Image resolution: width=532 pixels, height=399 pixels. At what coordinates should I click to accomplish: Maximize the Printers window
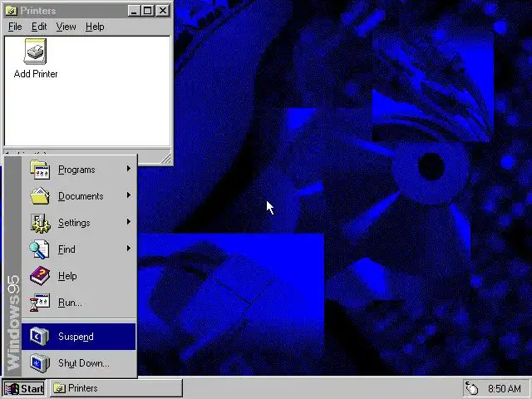[x=148, y=11]
